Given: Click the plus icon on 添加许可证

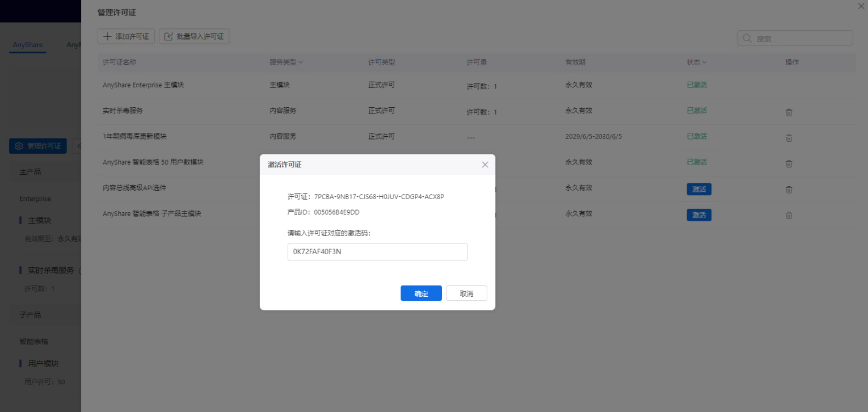Looking at the screenshot, I should 107,36.
